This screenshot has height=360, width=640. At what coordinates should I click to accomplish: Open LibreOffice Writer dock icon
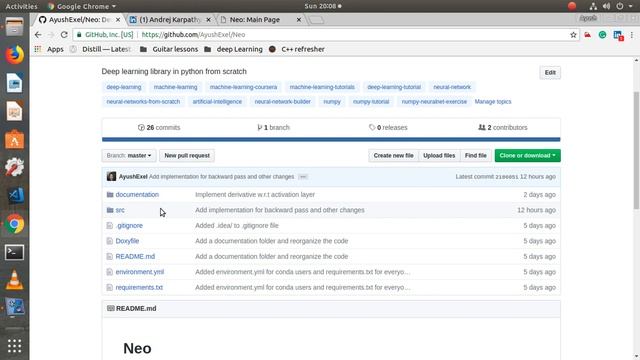(x=14, y=83)
